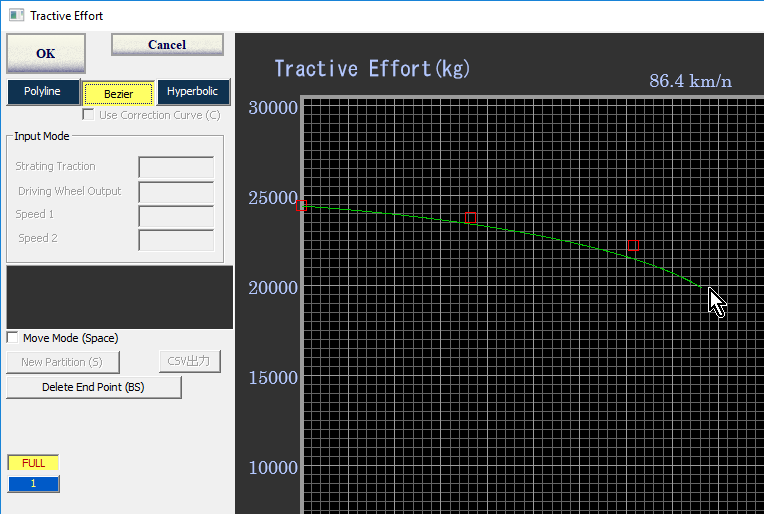
Task: Select the blue notch 1 button
Action: click(33, 484)
